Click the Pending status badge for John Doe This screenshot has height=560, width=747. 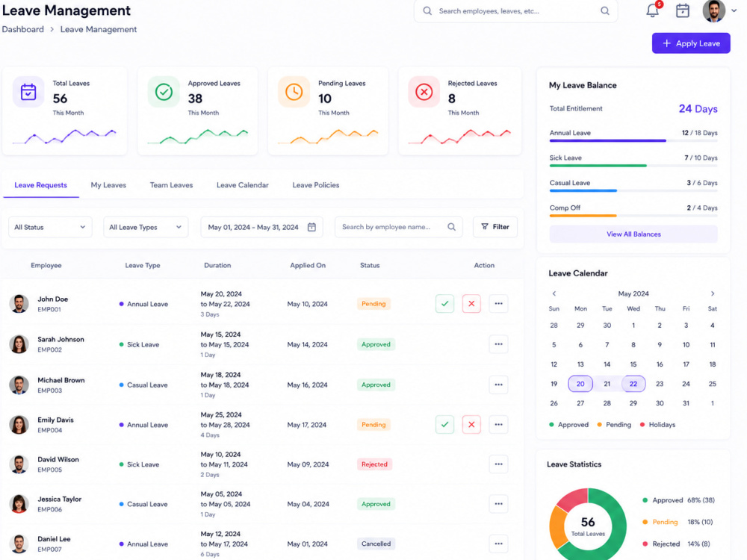(373, 304)
